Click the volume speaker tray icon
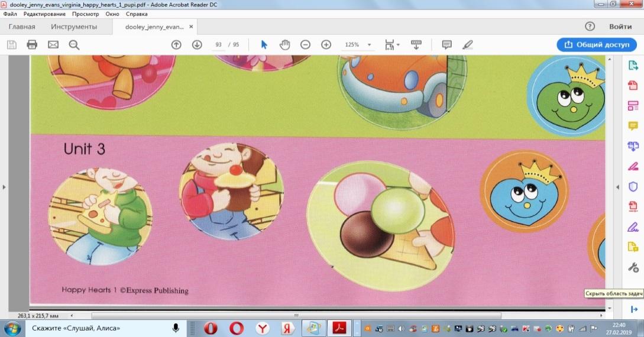 (402, 329)
